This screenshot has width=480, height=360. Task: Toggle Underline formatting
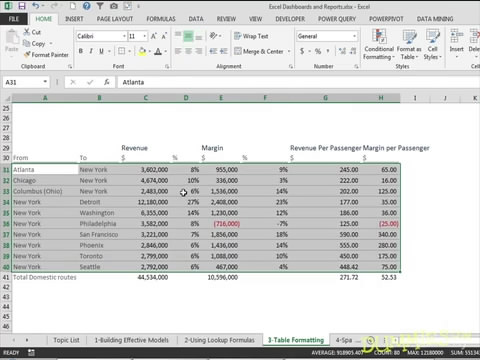click(x=101, y=51)
